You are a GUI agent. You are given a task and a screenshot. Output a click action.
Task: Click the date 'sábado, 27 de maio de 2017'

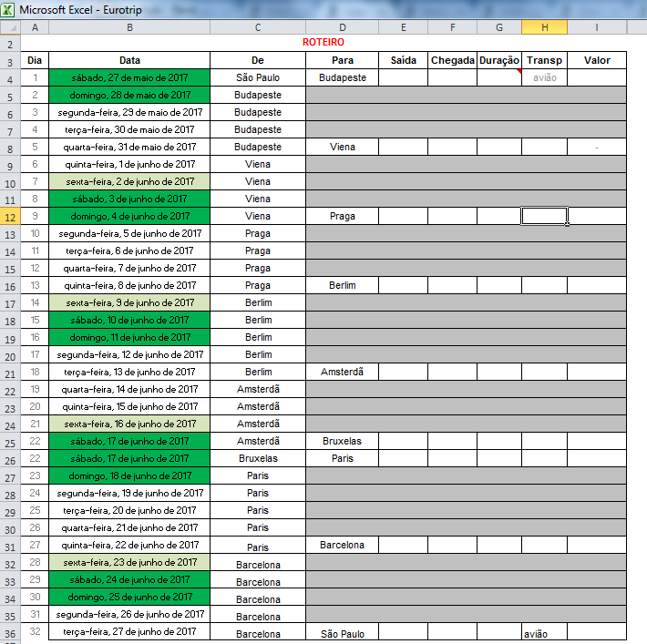pyautogui.click(x=129, y=77)
